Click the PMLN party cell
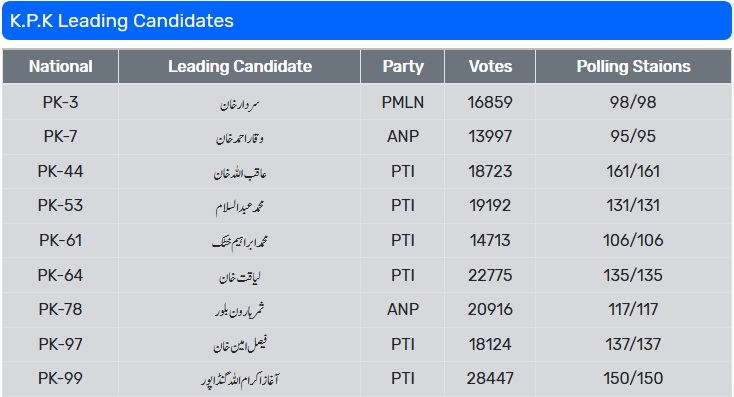Image resolution: width=734 pixels, height=397 pixels. [x=403, y=102]
